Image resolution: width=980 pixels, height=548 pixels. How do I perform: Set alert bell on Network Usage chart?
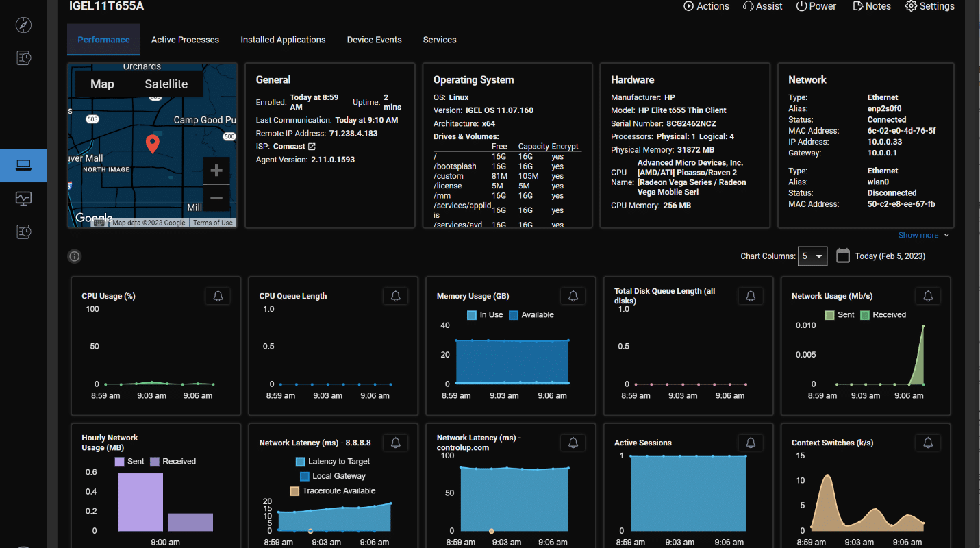(x=928, y=296)
